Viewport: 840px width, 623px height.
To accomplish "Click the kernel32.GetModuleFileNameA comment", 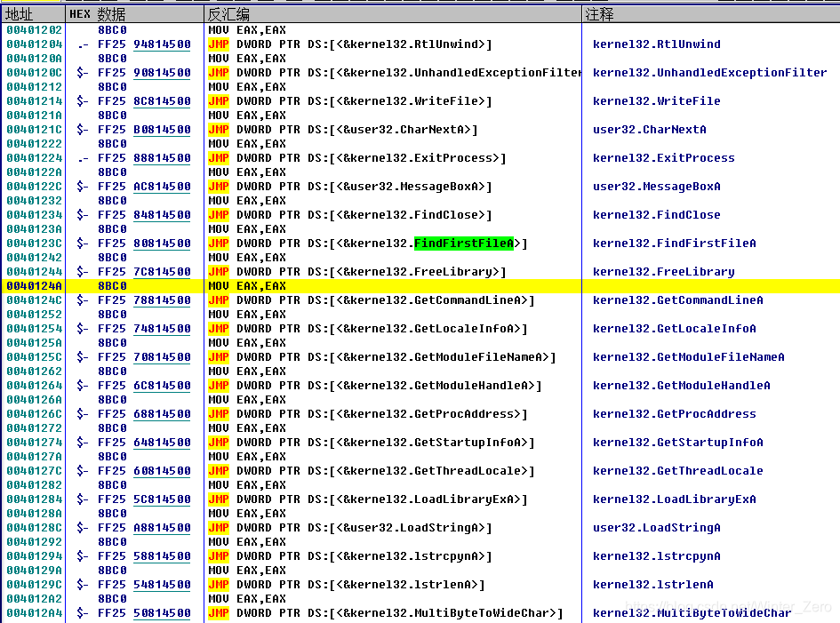I will point(688,356).
